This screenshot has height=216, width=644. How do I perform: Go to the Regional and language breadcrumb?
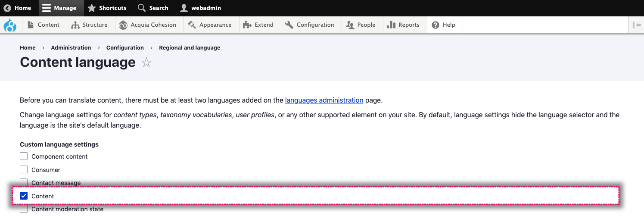click(x=190, y=48)
